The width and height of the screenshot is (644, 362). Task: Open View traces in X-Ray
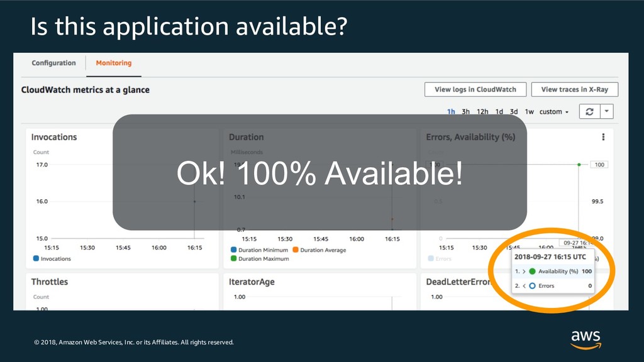[x=575, y=89]
